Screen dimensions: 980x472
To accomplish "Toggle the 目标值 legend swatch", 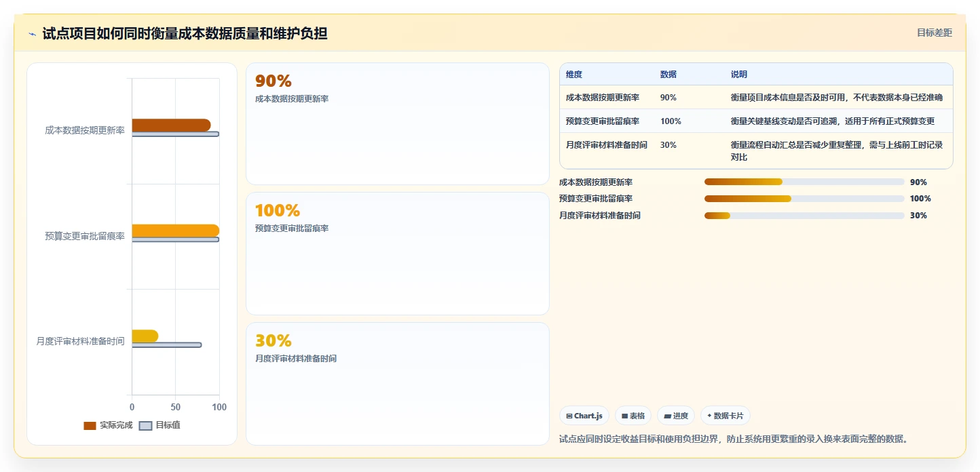I will 145,426.
